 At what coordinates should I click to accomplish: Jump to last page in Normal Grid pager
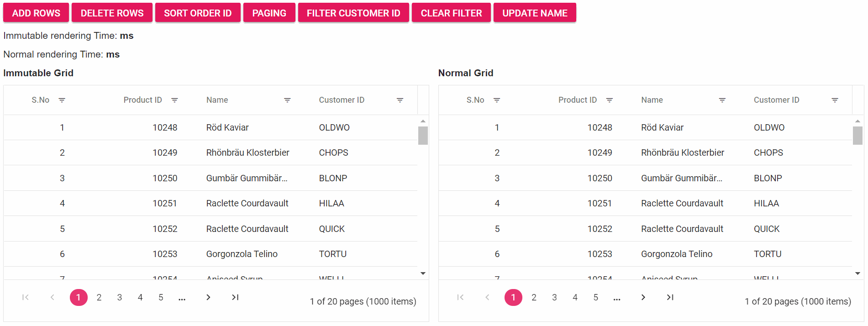[x=670, y=297]
